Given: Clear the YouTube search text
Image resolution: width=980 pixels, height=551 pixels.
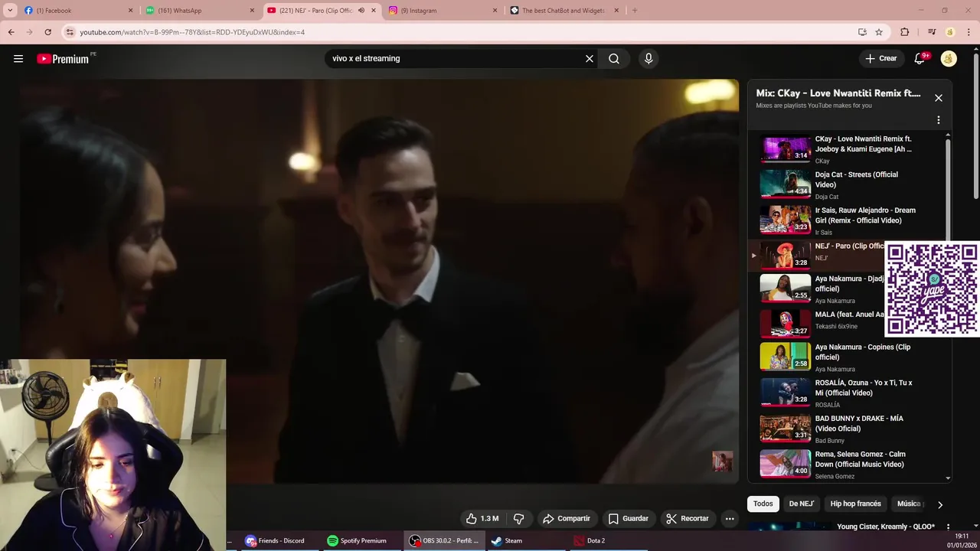Looking at the screenshot, I should pos(590,59).
